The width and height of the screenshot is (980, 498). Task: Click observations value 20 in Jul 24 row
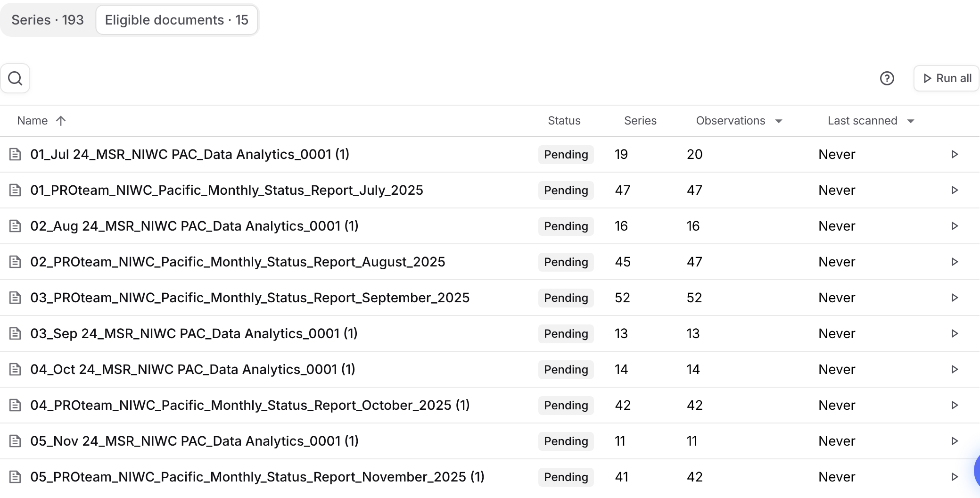(694, 154)
